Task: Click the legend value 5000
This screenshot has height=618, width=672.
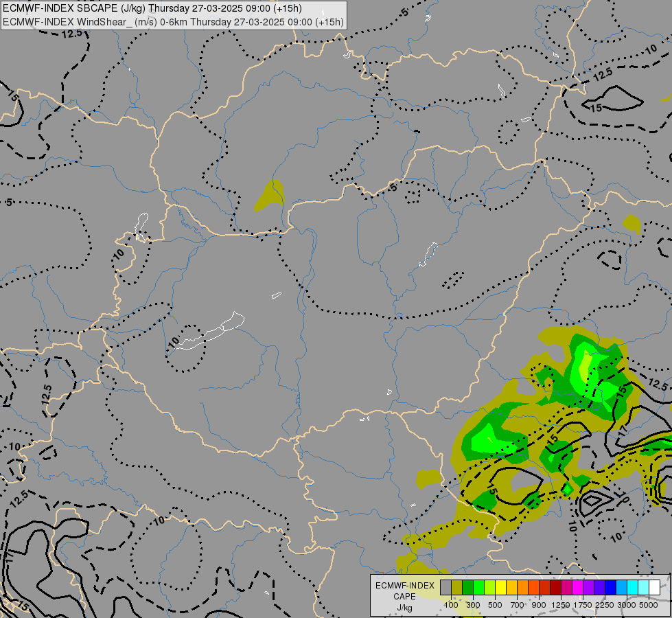Action: (649, 605)
